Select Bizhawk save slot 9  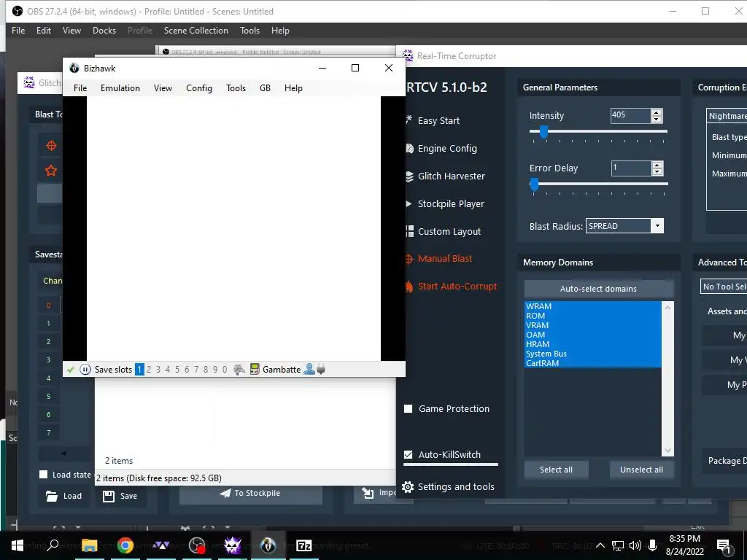point(215,370)
